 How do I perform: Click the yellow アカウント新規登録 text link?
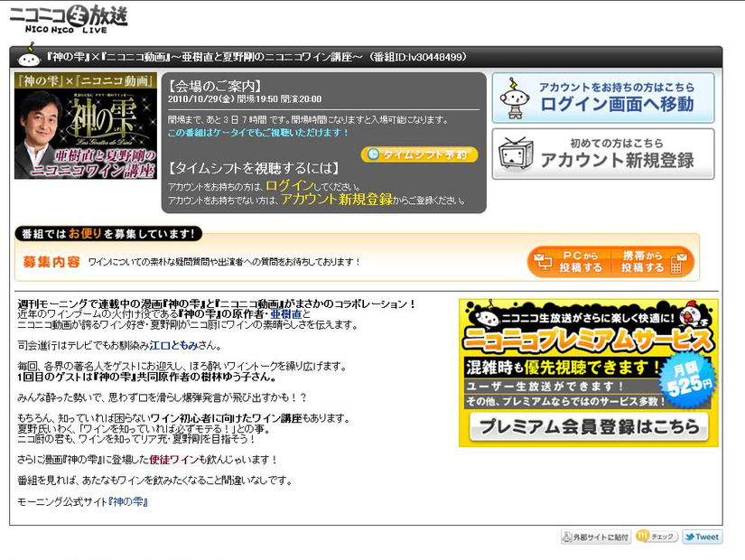point(337,200)
